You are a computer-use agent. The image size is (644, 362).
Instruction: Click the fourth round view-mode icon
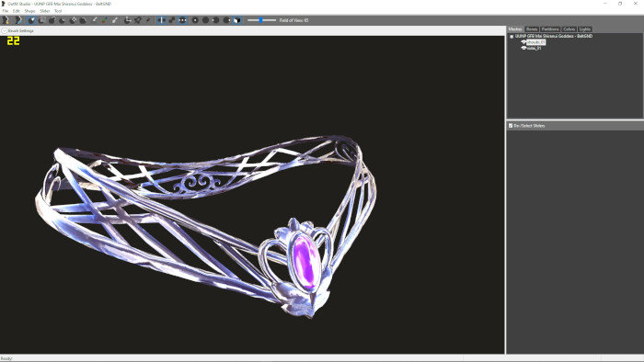pos(226,20)
